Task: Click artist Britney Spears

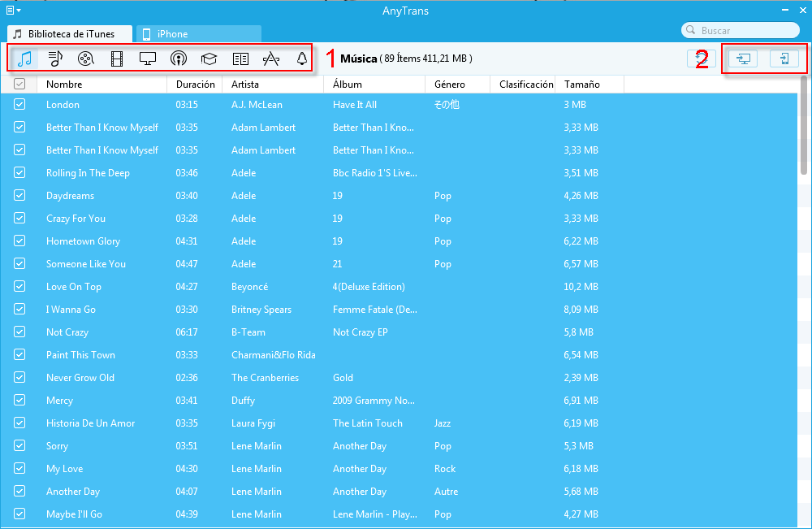Action: coord(261,310)
